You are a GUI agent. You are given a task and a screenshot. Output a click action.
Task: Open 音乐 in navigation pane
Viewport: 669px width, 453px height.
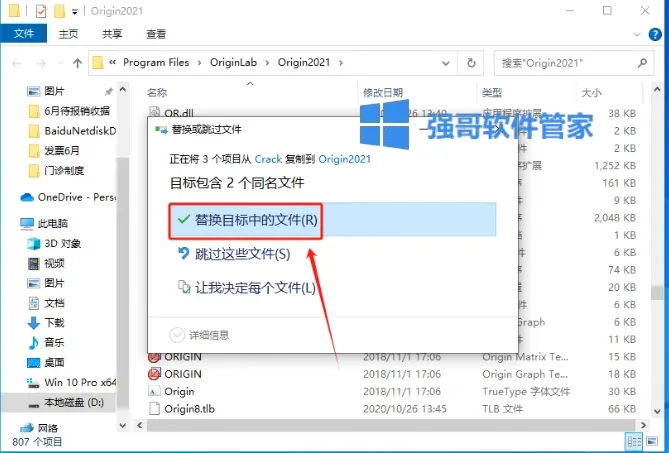tap(47, 343)
